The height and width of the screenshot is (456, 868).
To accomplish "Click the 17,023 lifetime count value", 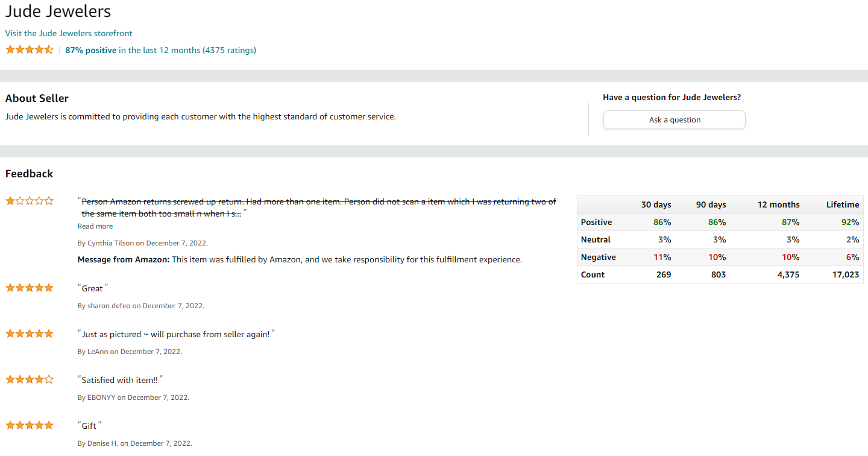I will pos(845,274).
